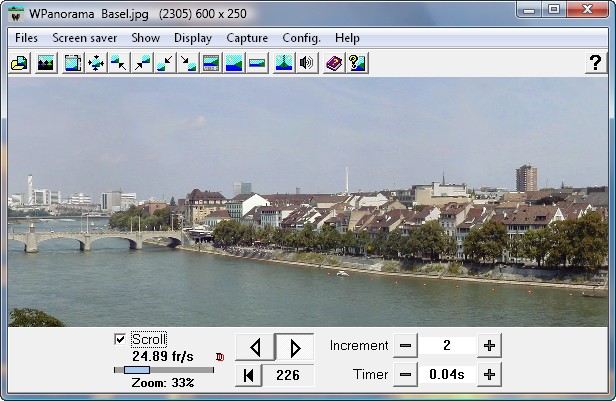Click the Timer label
This screenshot has height=401, width=616.
click(x=370, y=375)
